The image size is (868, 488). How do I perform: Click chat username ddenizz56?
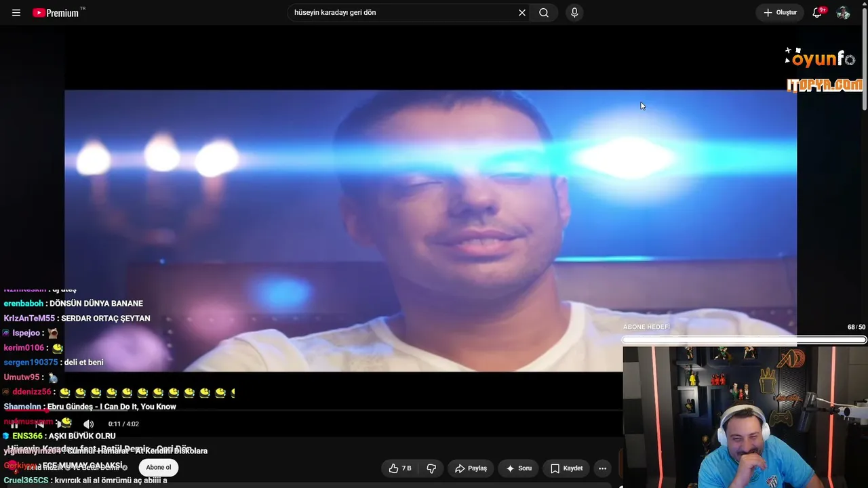[x=32, y=392]
